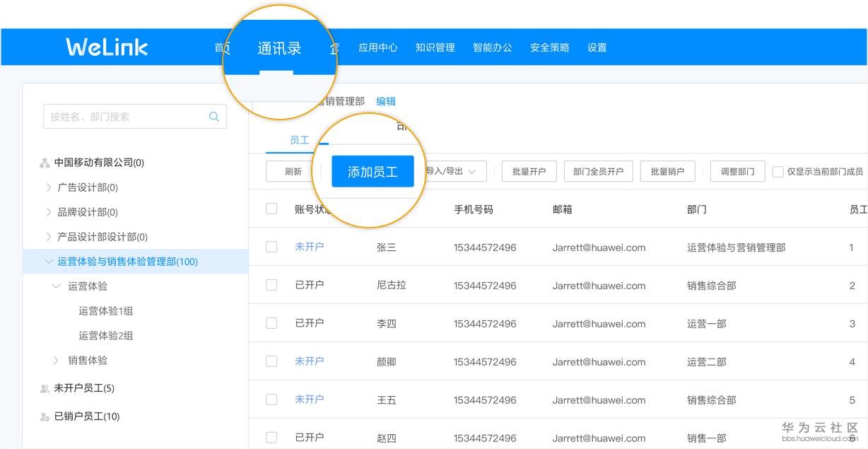
Task: Click 销售一部 in 赵四's row
Action: pos(707,438)
